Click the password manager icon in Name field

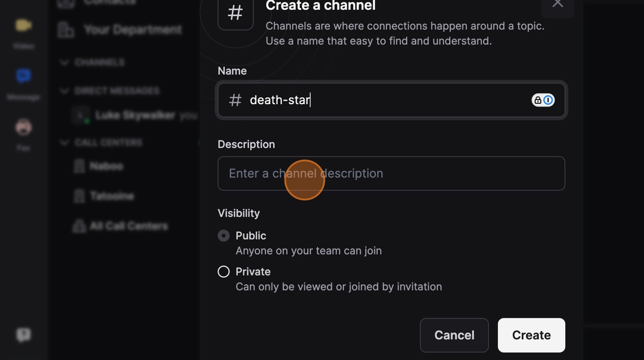(x=543, y=100)
